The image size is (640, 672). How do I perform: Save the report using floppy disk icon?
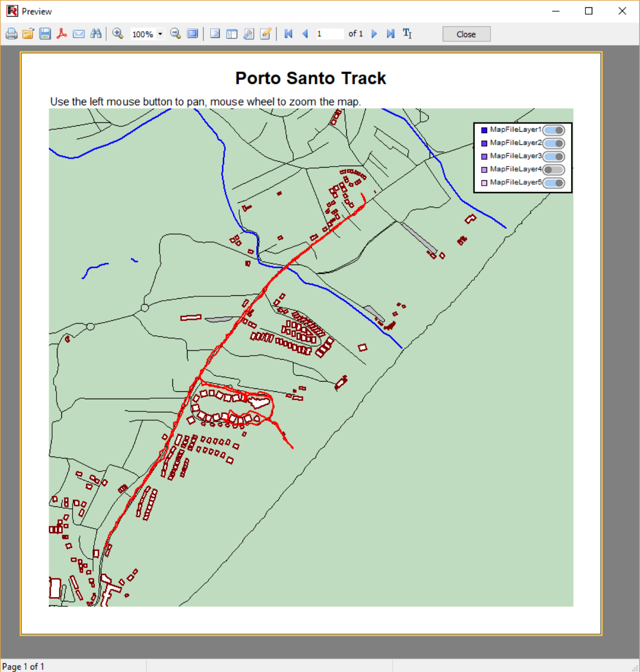click(45, 34)
